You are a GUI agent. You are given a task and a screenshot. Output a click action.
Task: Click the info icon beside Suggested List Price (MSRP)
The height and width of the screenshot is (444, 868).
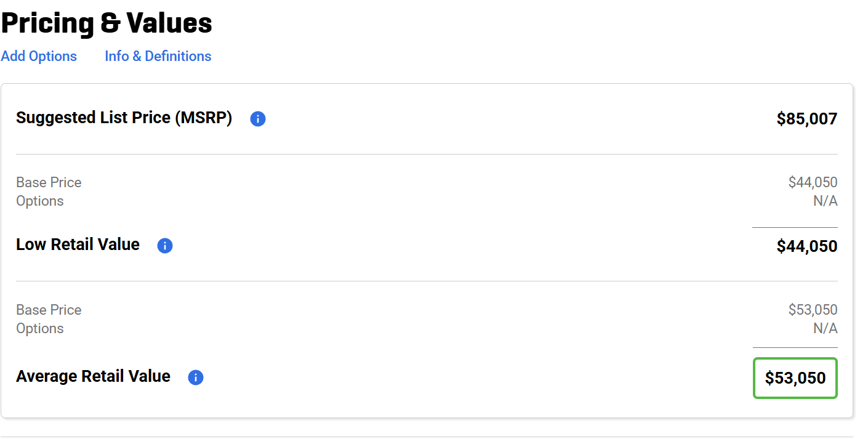258,119
